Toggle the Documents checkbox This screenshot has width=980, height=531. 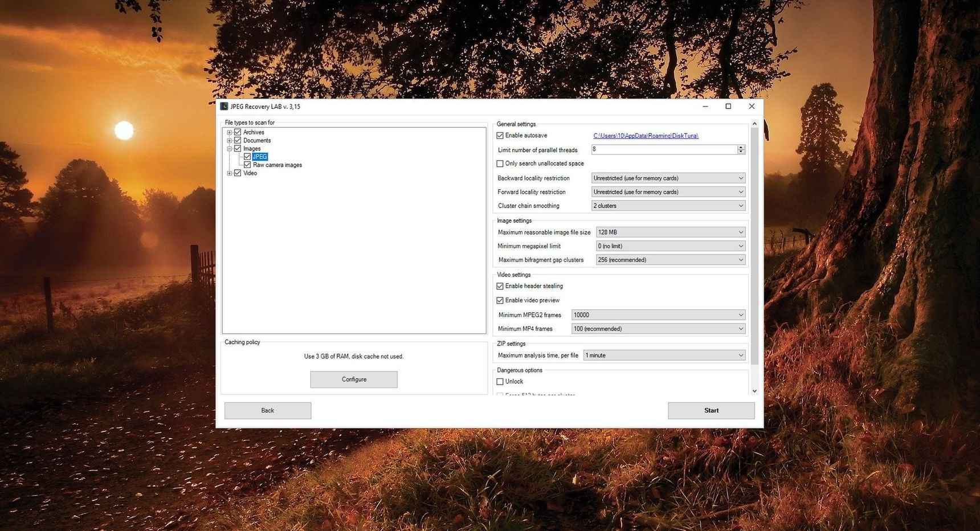click(x=238, y=140)
